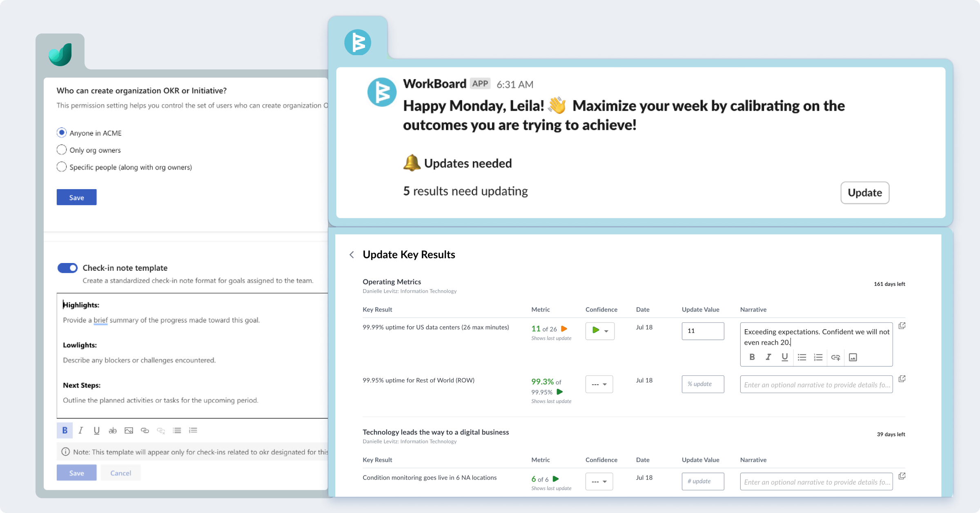Click the info icon beside template note

pos(65,452)
